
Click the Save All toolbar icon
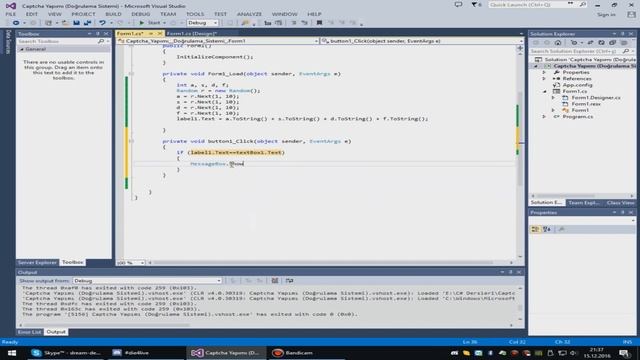(87, 23)
